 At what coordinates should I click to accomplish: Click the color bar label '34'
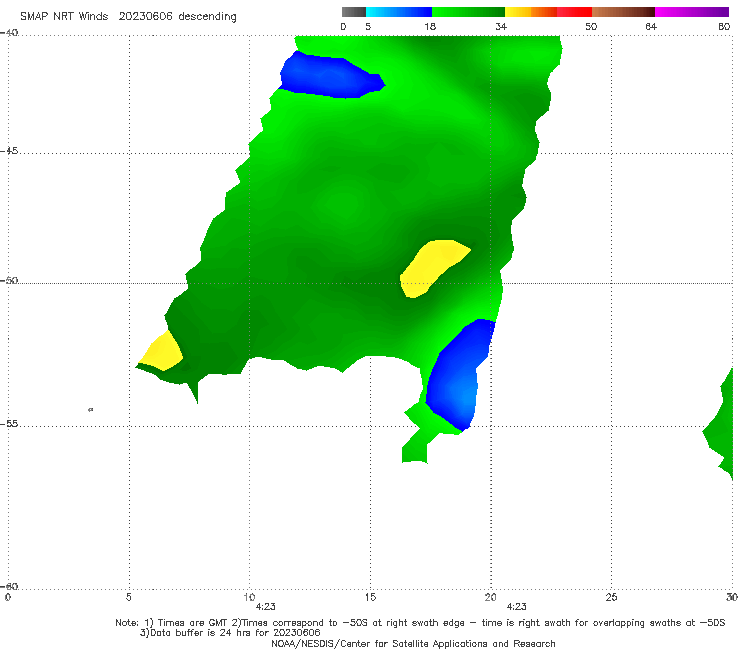pos(501,27)
